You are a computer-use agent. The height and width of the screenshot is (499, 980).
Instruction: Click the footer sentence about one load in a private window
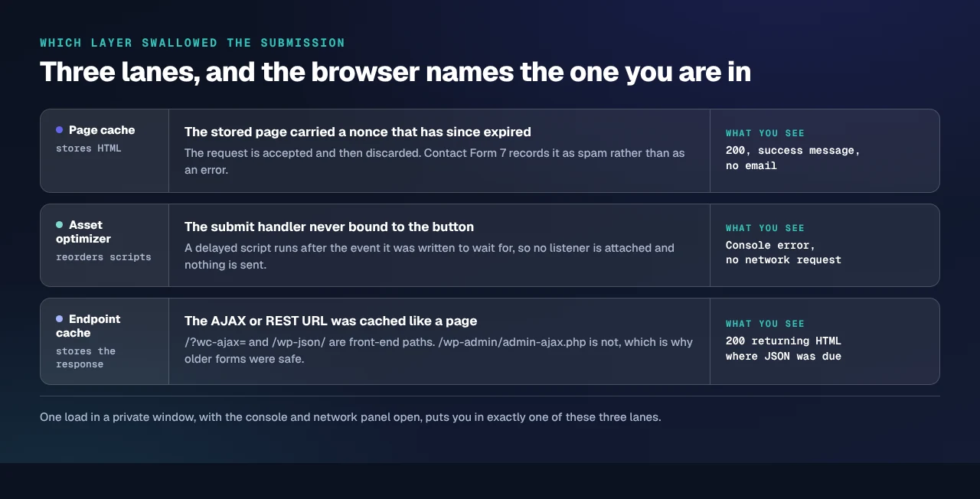point(350,417)
